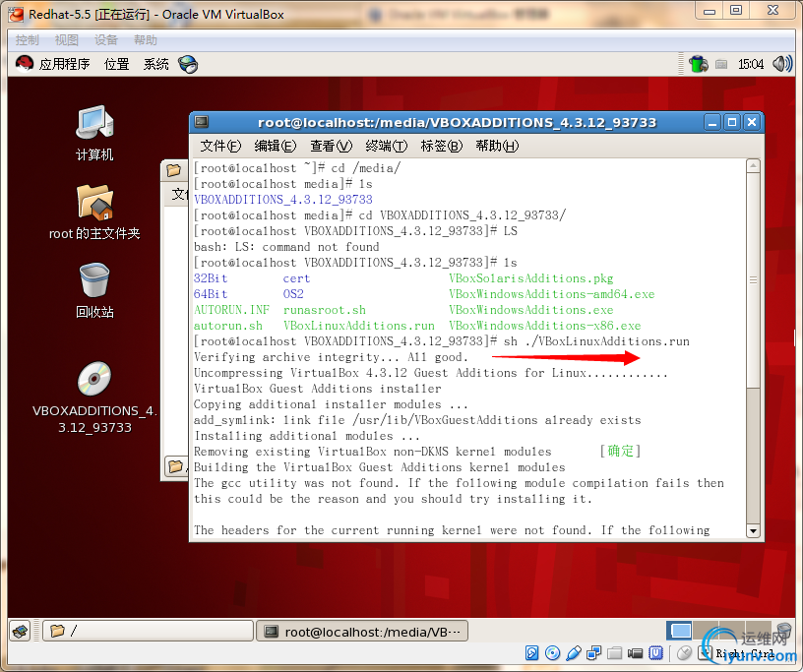This screenshot has width=803, height=672.
Task: Click the 64Bit directory name
Action: (211, 294)
